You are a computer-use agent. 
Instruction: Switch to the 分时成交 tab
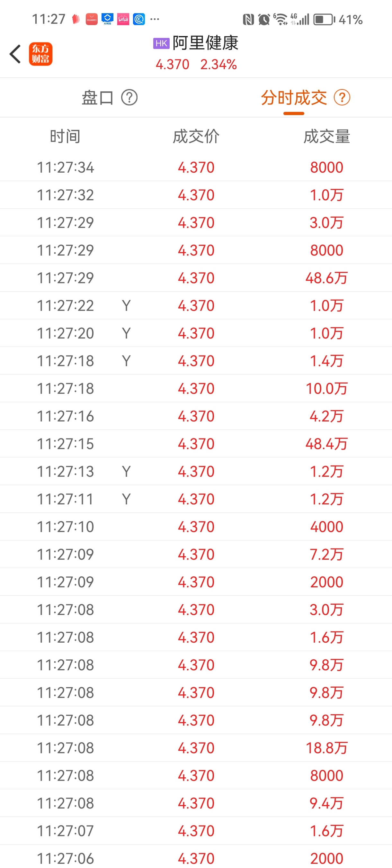click(x=294, y=98)
